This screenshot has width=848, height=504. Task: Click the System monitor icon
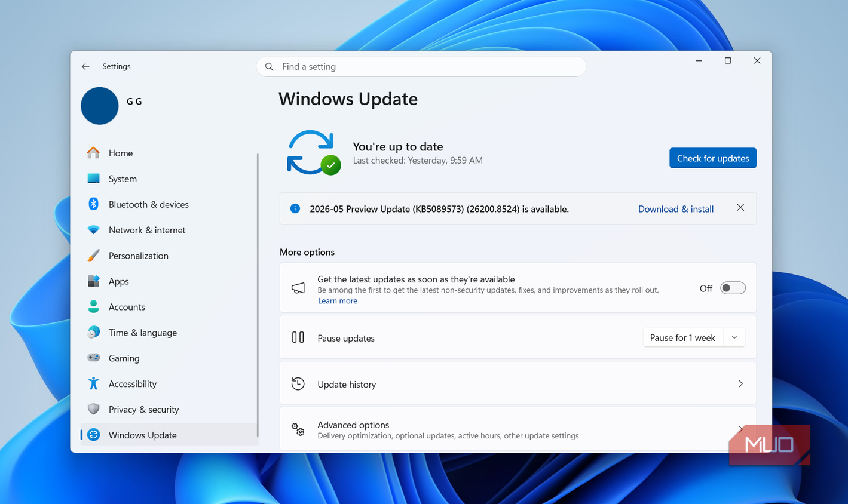[x=93, y=179]
